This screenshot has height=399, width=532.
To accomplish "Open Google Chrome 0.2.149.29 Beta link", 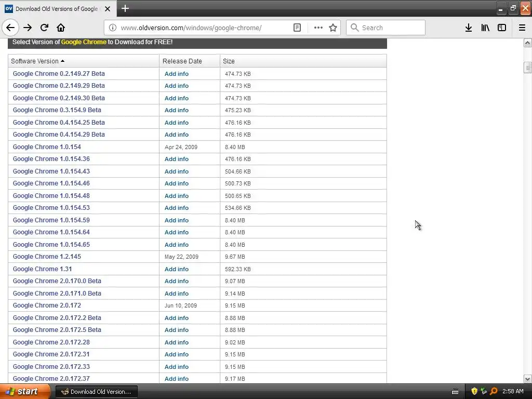I will (59, 86).
